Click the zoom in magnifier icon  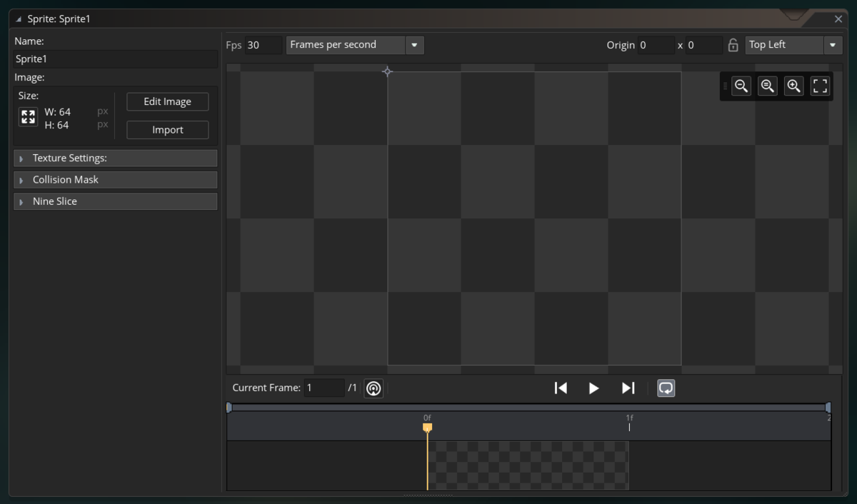pyautogui.click(x=793, y=86)
